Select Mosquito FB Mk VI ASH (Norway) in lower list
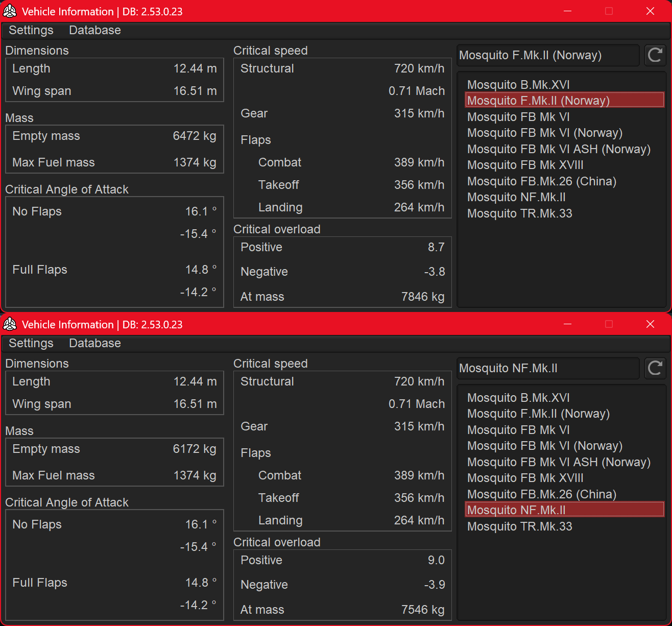The width and height of the screenshot is (672, 626). (x=565, y=462)
